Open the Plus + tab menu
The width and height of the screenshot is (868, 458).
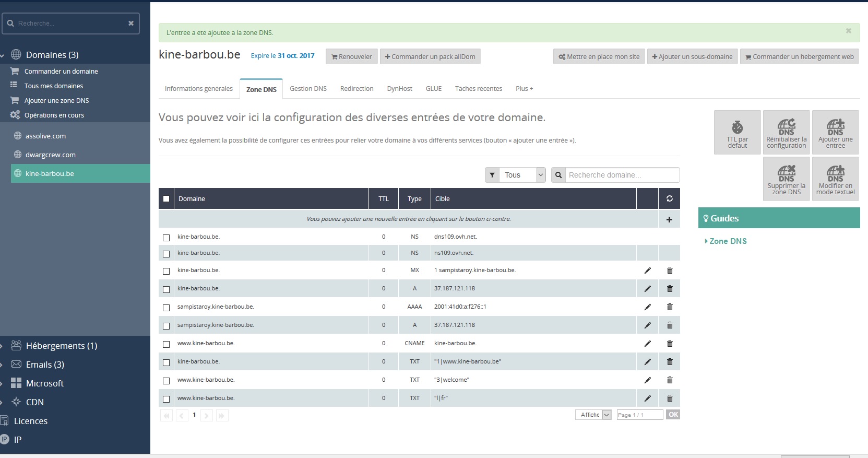tap(524, 89)
